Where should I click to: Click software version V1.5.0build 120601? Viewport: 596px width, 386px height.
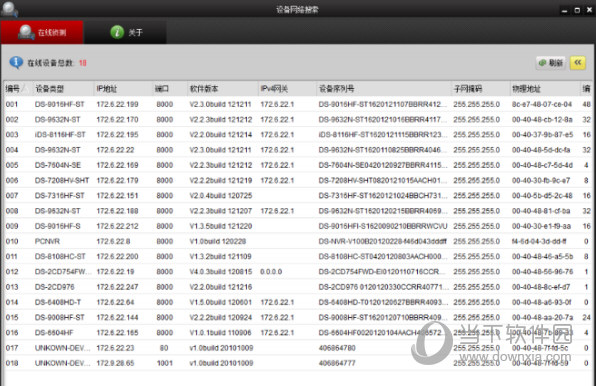tap(220, 302)
